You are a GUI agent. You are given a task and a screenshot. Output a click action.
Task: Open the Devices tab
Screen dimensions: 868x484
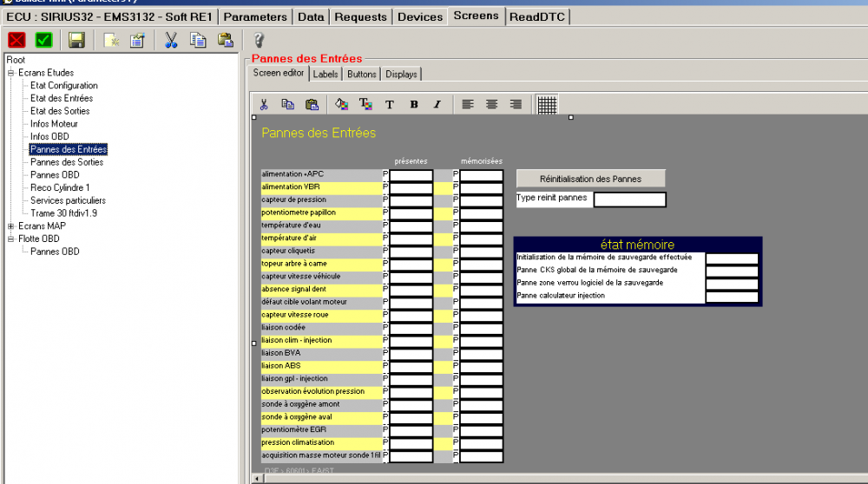(x=420, y=17)
